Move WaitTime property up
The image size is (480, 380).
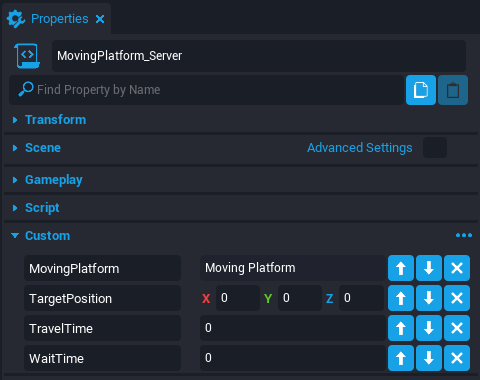click(401, 358)
